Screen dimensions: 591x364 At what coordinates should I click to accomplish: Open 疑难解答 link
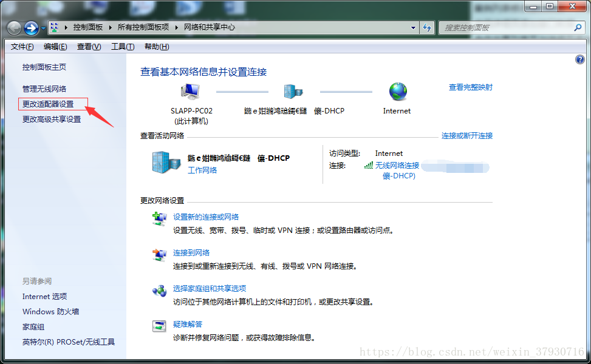coord(187,324)
